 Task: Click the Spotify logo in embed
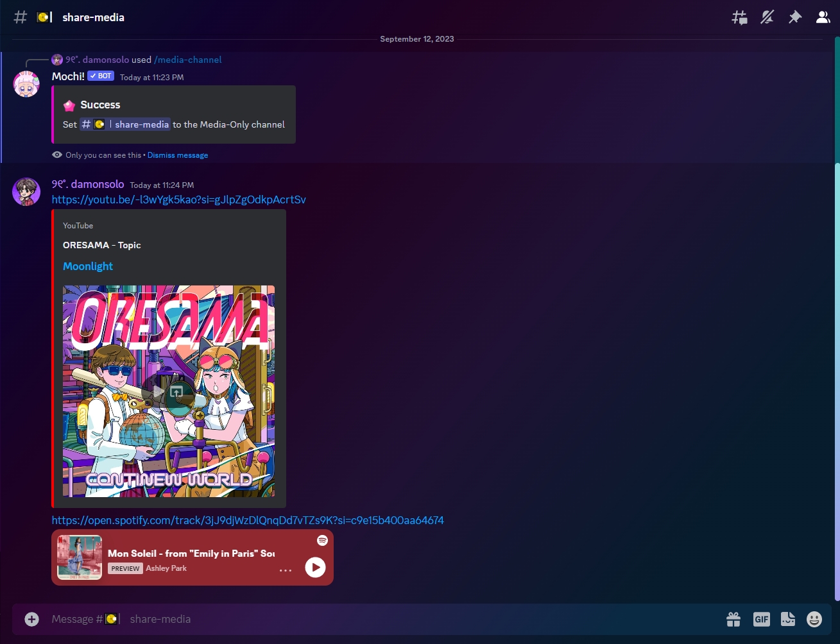coord(322,541)
